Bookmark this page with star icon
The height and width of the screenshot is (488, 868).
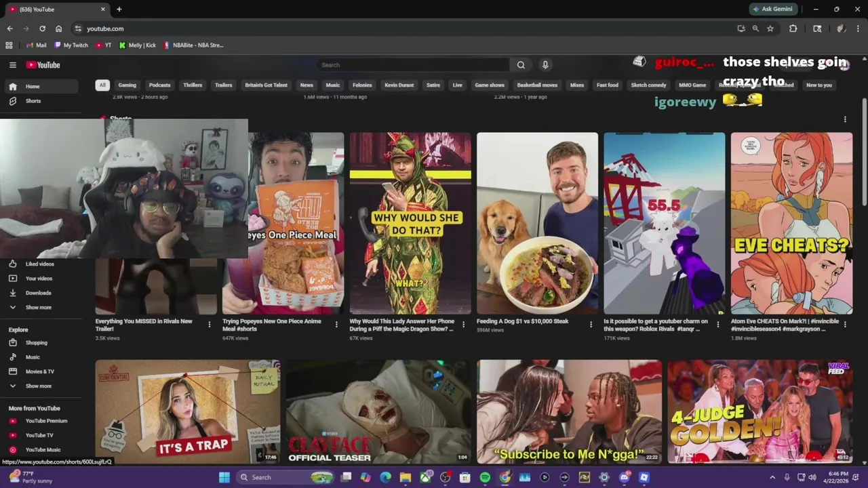point(770,28)
